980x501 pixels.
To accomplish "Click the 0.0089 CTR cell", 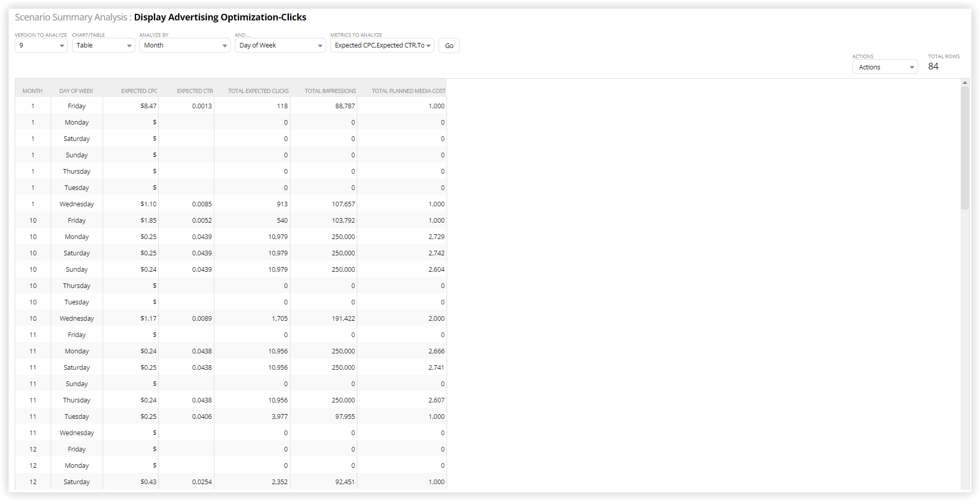I will pyautogui.click(x=186, y=319).
